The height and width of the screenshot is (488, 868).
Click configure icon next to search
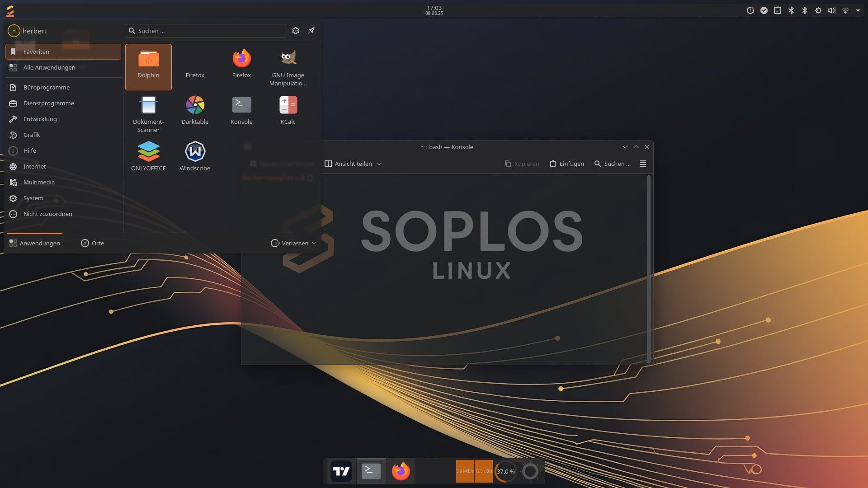pyautogui.click(x=296, y=31)
